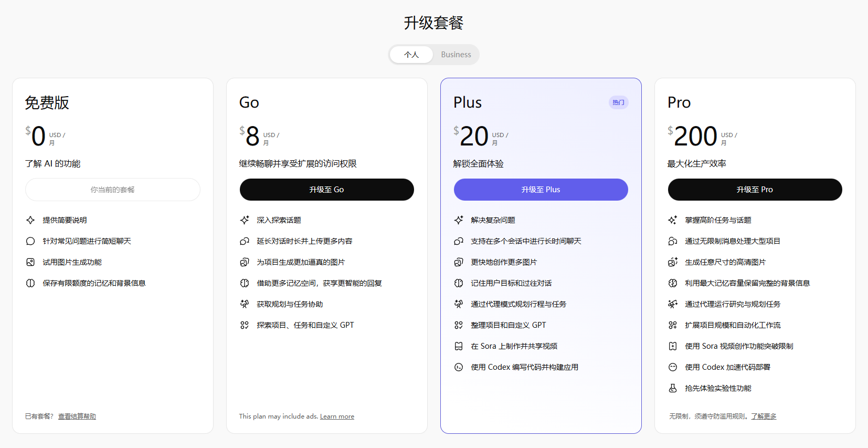Click the Codex icon beside 使用 Codex 加速代码部署
This screenshot has width=868, height=448.
pos(673,367)
